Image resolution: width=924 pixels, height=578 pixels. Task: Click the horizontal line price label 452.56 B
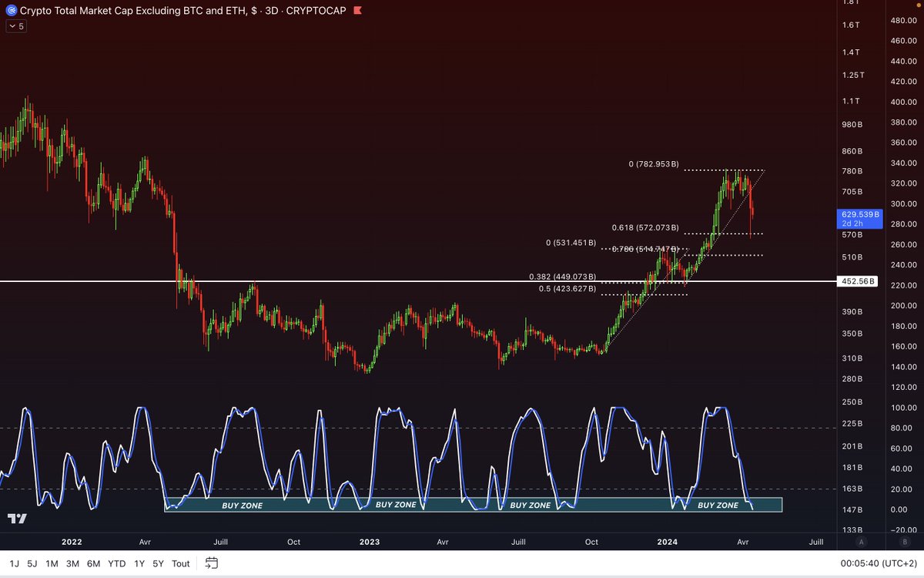click(x=859, y=281)
